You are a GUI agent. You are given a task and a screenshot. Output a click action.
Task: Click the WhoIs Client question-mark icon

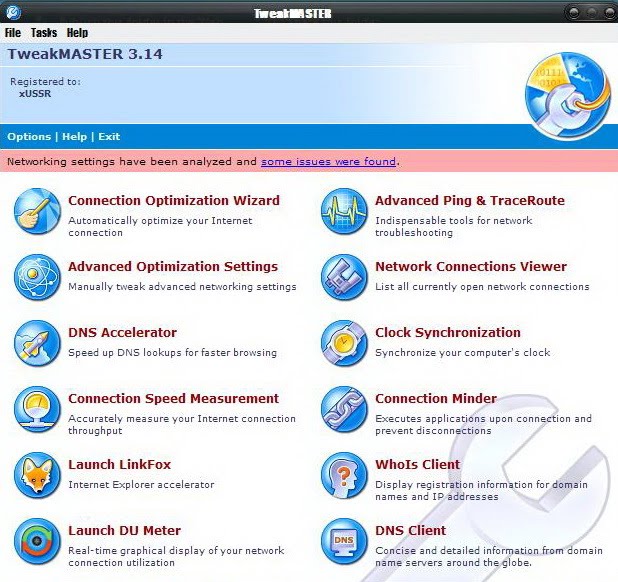(x=344, y=475)
